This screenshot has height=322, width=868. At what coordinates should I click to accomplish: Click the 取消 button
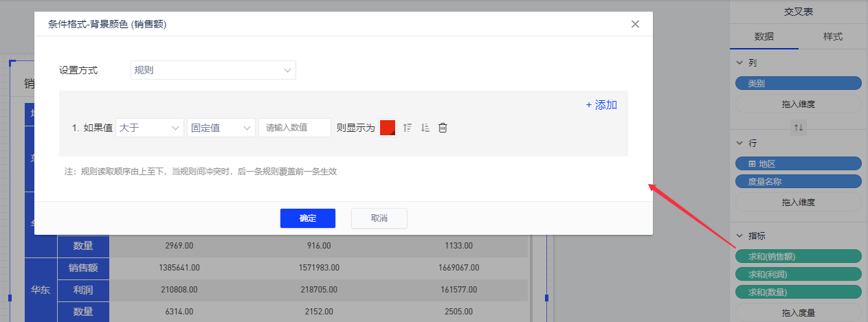click(379, 218)
